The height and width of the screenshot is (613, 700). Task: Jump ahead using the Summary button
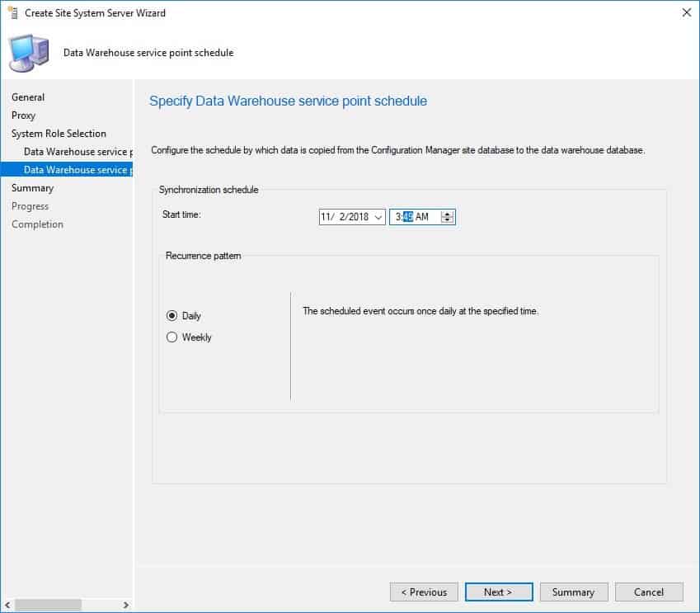pyautogui.click(x=574, y=592)
